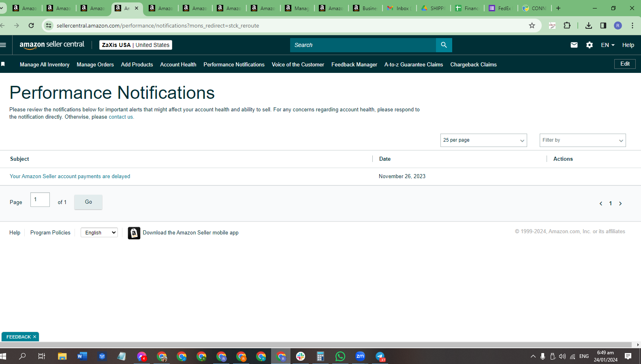641x364 pixels.
Task: Open the tab search chevron in Chrome
Action: pyautogui.click(x=2, y=8)
